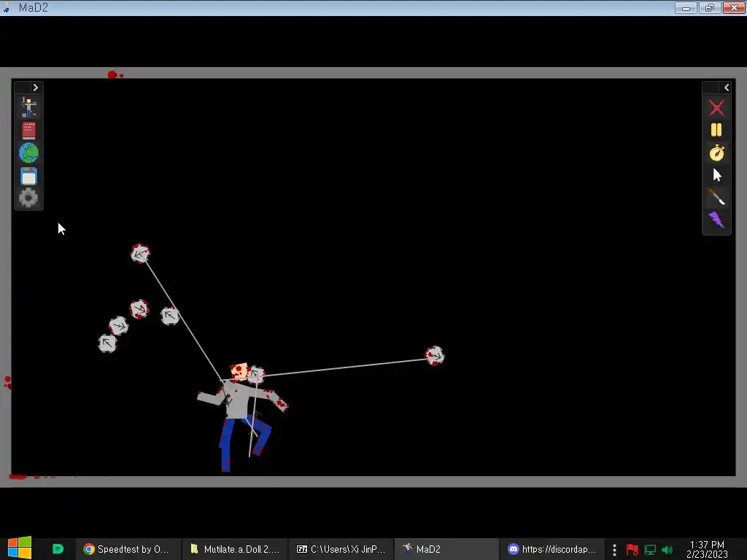
Task: Click the spiked ball at rope's upper end
Action: click(x=140, y=254)
